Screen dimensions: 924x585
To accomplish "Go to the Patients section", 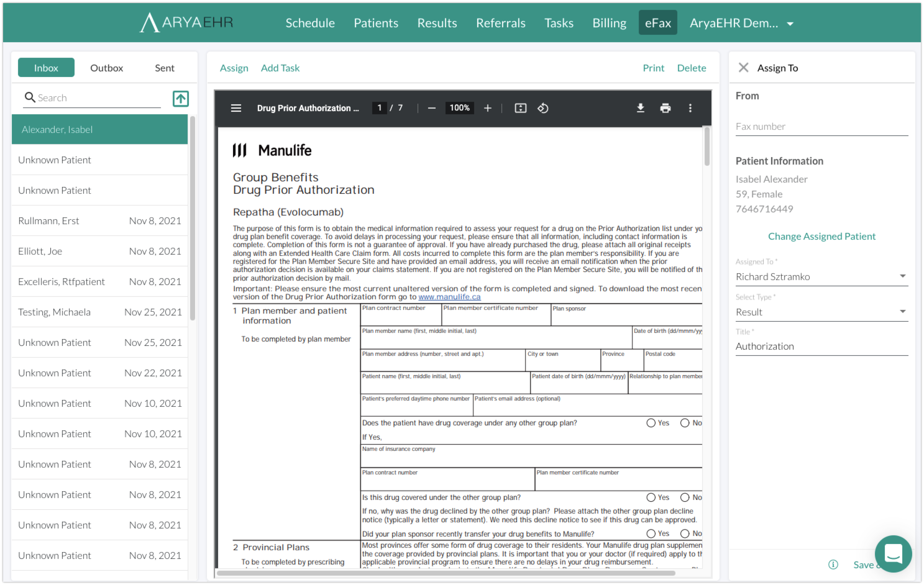I will click(x=376, y=23).
